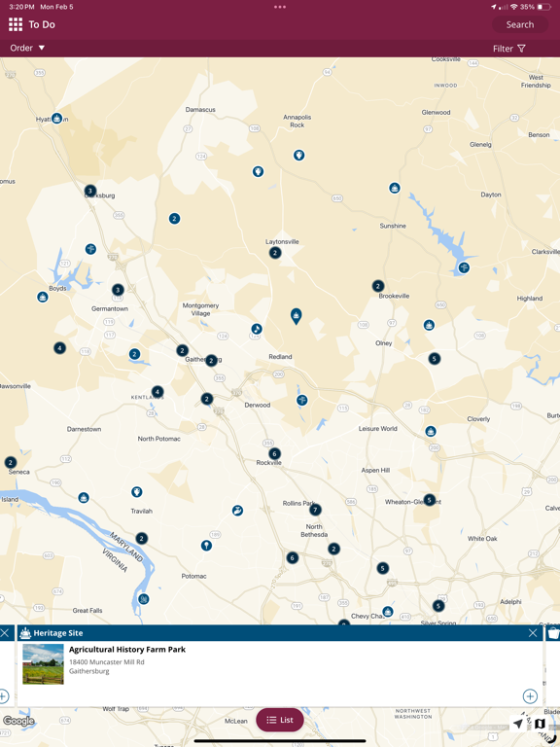Open the grid menu beside To Do
The image size is (560, 747).
[x=16, y=24]
